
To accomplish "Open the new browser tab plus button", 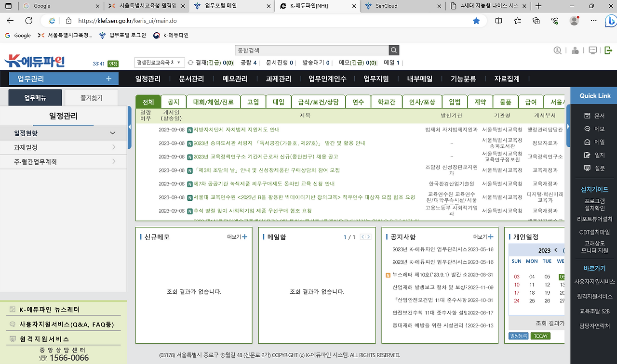I will (538, 6).
